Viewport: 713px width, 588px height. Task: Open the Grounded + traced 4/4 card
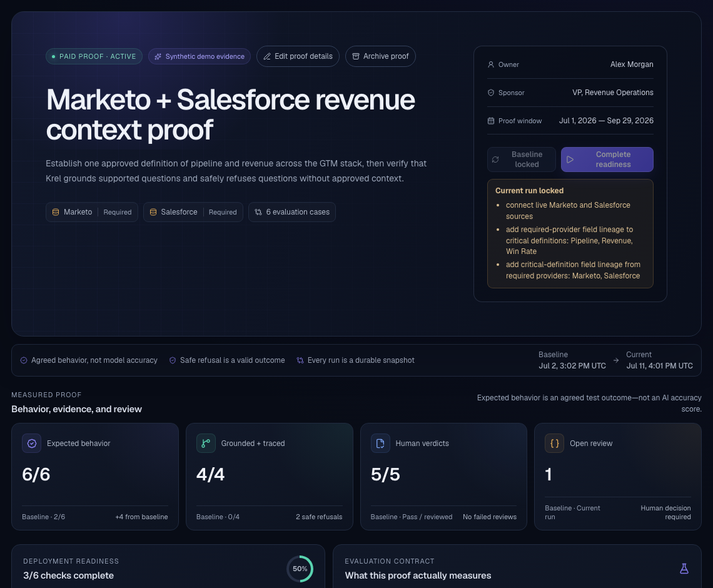tap(269, 477)
